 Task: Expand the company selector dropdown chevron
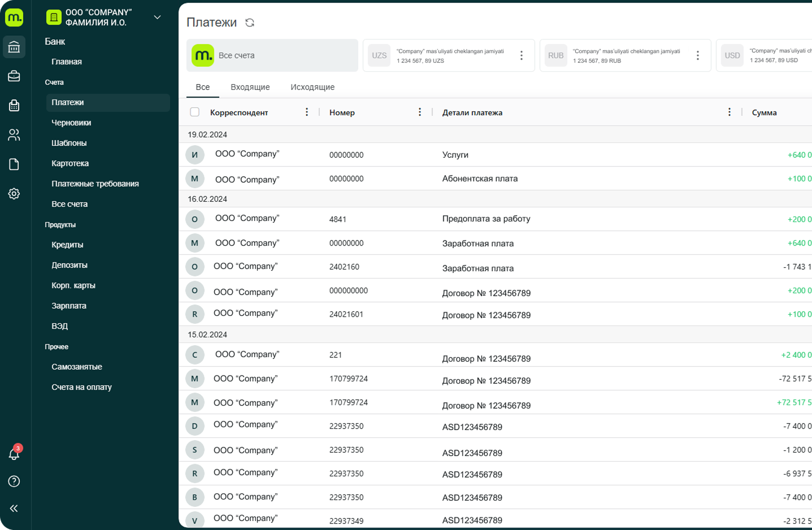click(x=158, y=18)
